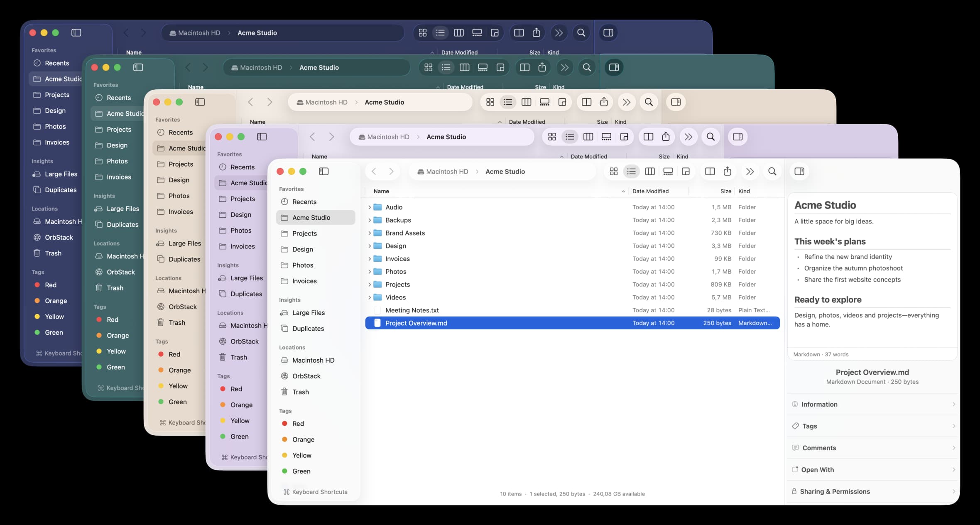980x525 pixels.
Task: Switch front window to icon grid view
Action: coord(613,172)
